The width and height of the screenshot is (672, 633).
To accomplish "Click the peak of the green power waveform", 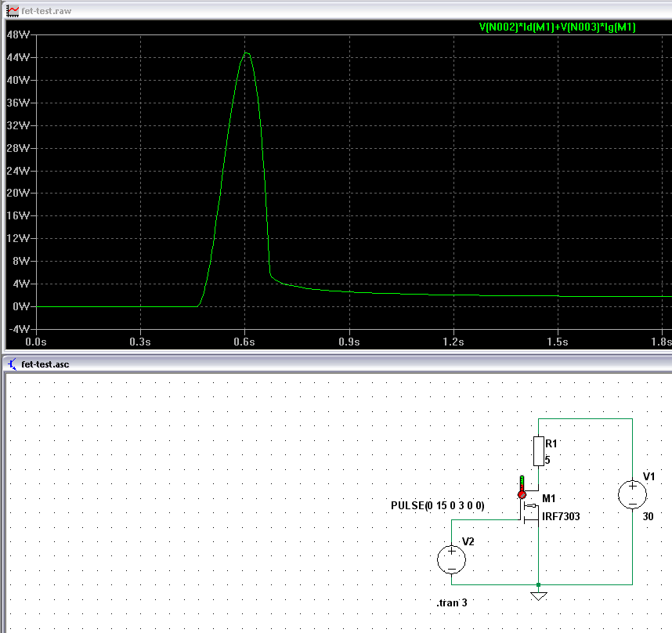I will (x=247, y=52).
